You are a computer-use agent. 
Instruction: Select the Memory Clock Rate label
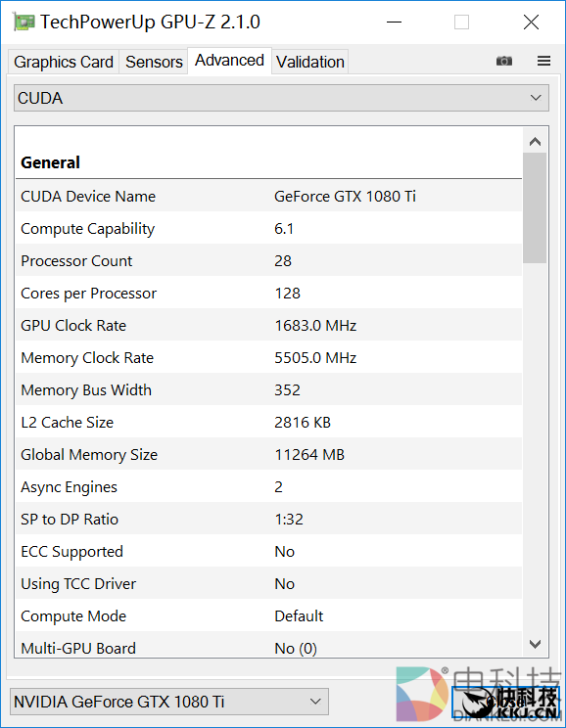point(87,358)
